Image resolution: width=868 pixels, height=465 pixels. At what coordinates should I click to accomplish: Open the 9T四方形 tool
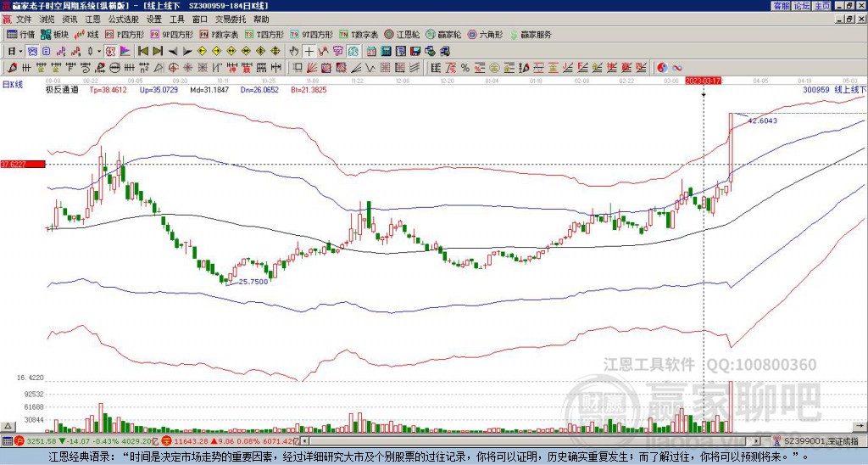click(311, 34)
